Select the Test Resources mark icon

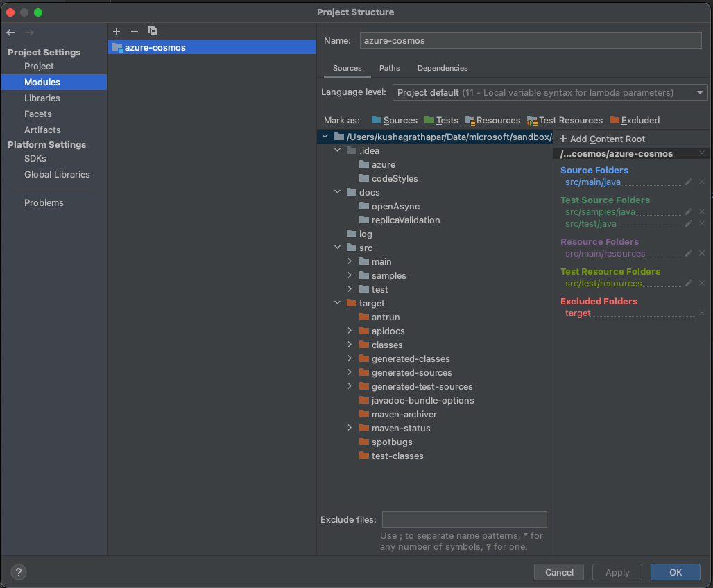[x=531, y=120]
